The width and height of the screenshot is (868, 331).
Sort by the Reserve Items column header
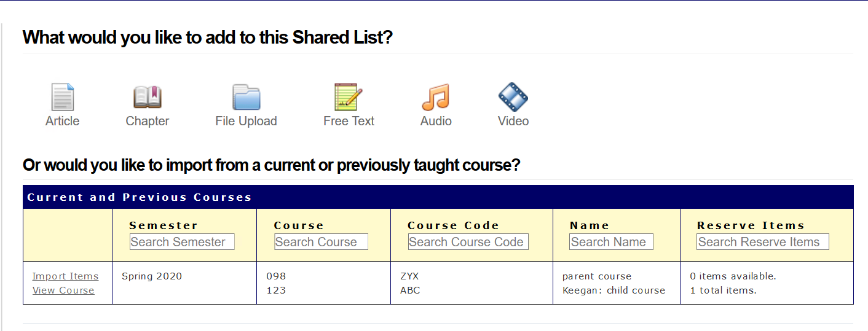click(751, 225)
